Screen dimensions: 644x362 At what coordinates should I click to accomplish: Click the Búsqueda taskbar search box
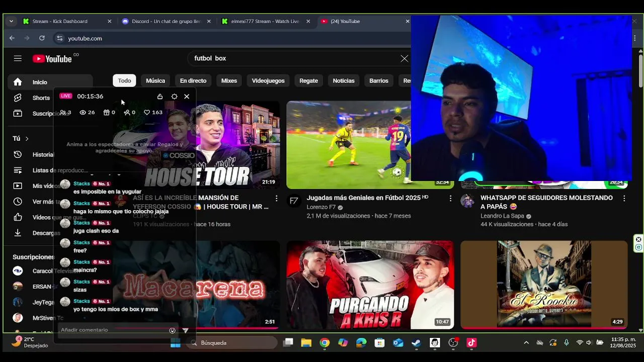232,343
